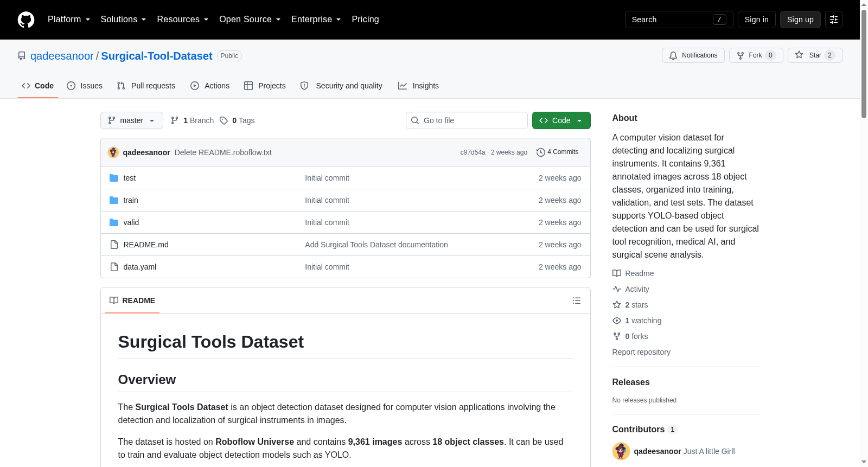
Task: Open qadeesanoor owner profile link
Action: (62, 56)
